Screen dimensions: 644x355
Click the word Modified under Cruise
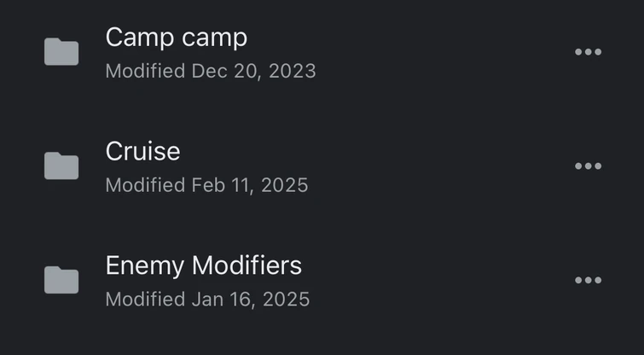145,185
